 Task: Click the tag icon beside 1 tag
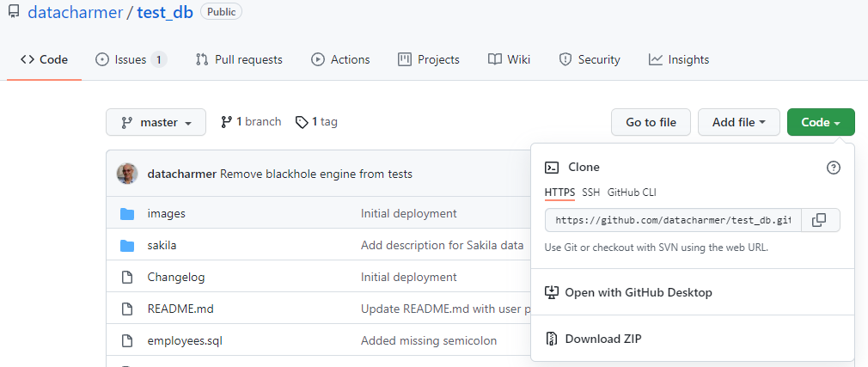[x=302, y=122]
